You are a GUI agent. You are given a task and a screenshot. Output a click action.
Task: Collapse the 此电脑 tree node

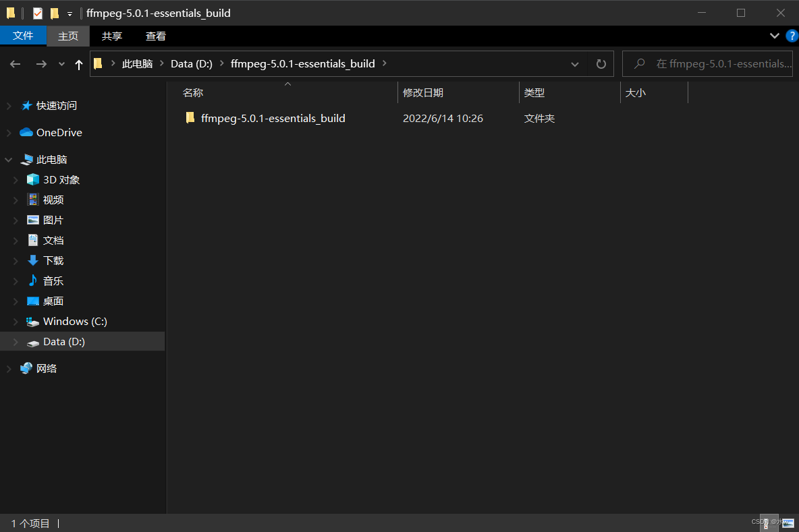point(9,160)
